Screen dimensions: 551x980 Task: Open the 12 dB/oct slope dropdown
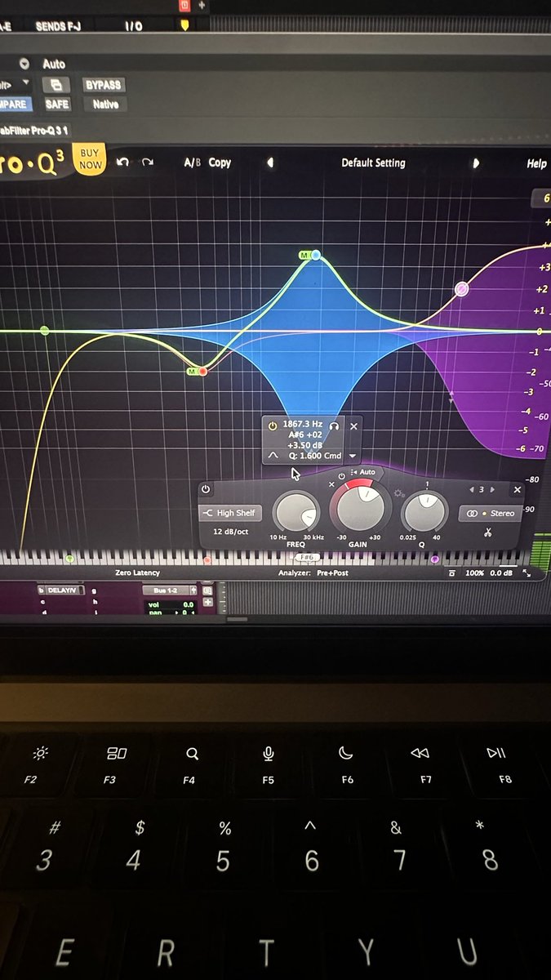(x=229, y=532)
